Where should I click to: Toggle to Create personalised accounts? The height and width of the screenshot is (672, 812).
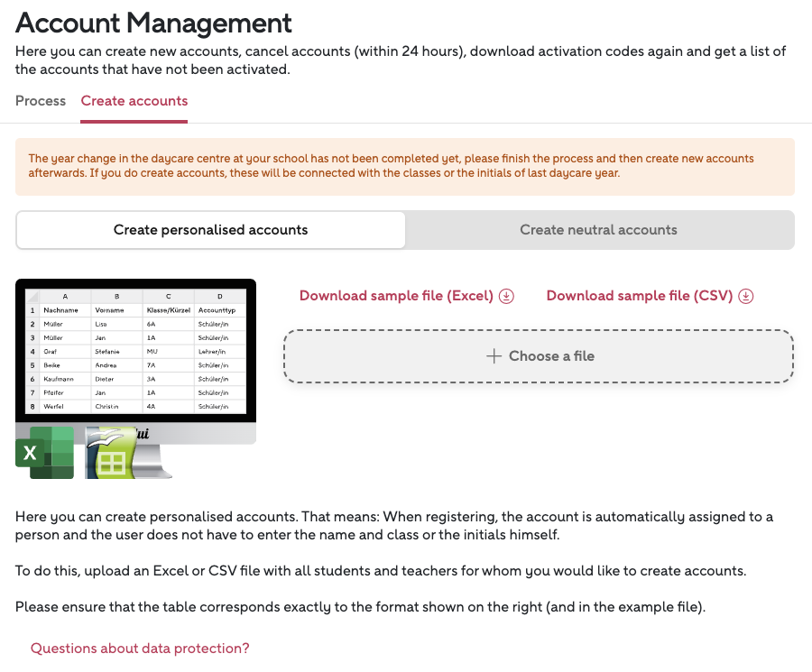[210, 230]
